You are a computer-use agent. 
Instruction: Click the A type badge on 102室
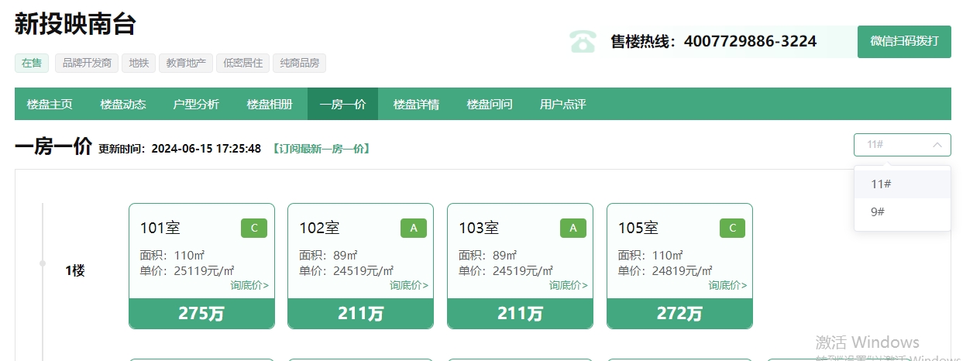pyautogui.click(x=413, y=228)
